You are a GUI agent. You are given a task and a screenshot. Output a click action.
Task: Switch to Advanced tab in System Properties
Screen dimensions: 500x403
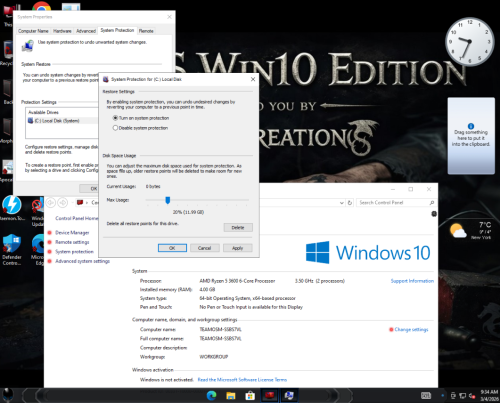[86, 31]
